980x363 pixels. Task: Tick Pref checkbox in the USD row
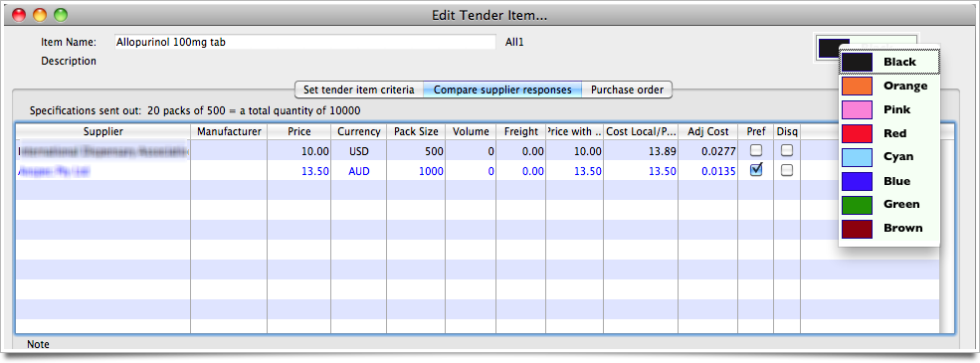[756, 150]
